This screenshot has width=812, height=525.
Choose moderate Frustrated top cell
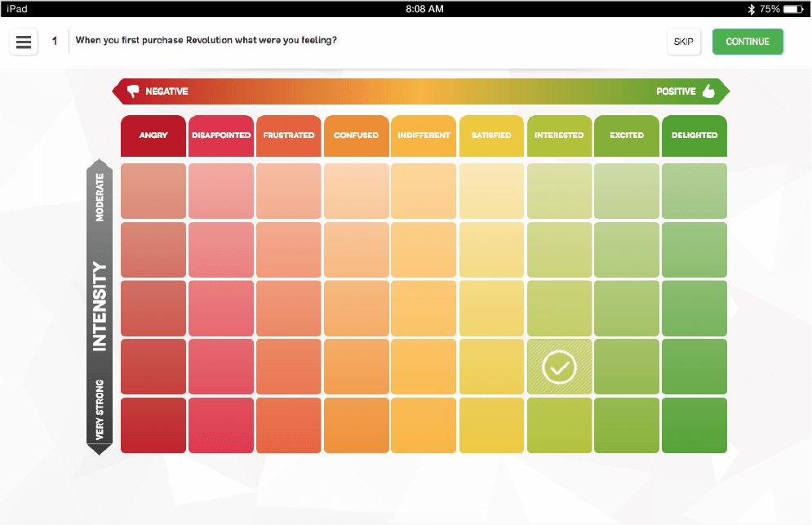click(288, 191)
